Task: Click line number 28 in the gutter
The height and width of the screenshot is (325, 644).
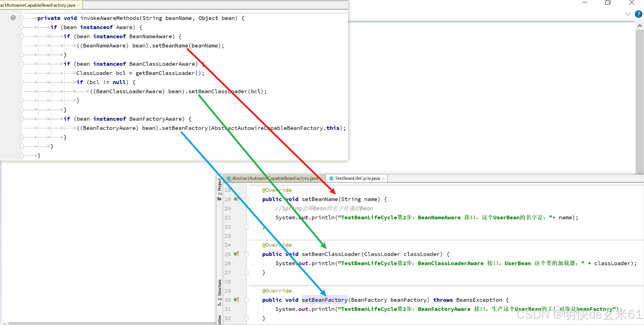Action: [228, 282]
